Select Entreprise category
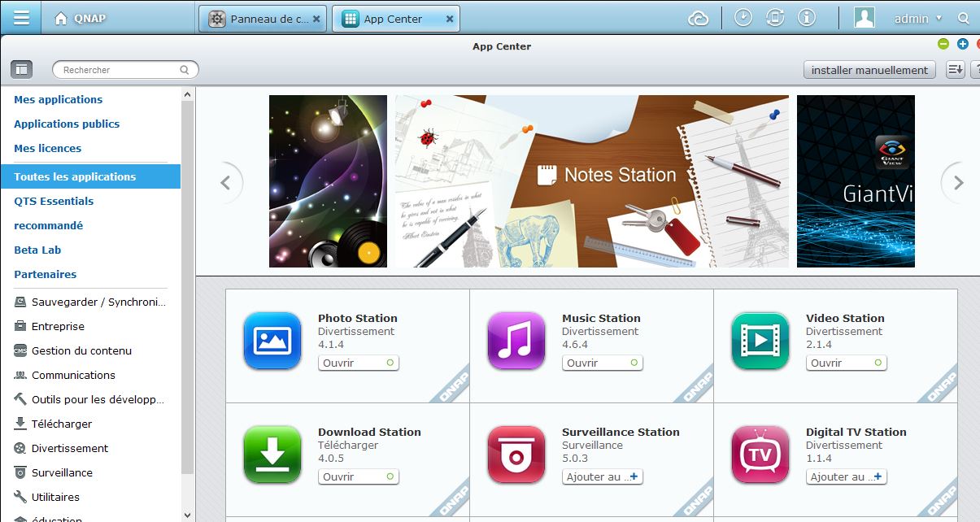Viewport: 980px width, 522px height. pos(50,326)
